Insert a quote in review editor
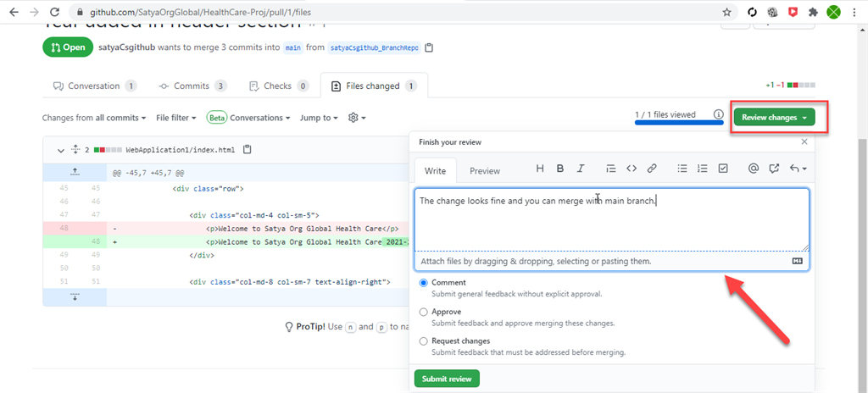The height and width of the screenshot is (393, 868). 611,169
